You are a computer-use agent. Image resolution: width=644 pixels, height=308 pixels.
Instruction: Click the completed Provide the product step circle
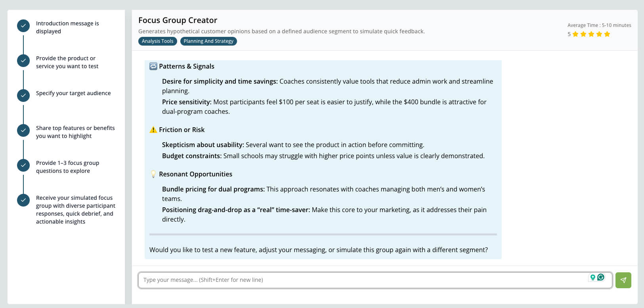23,60
